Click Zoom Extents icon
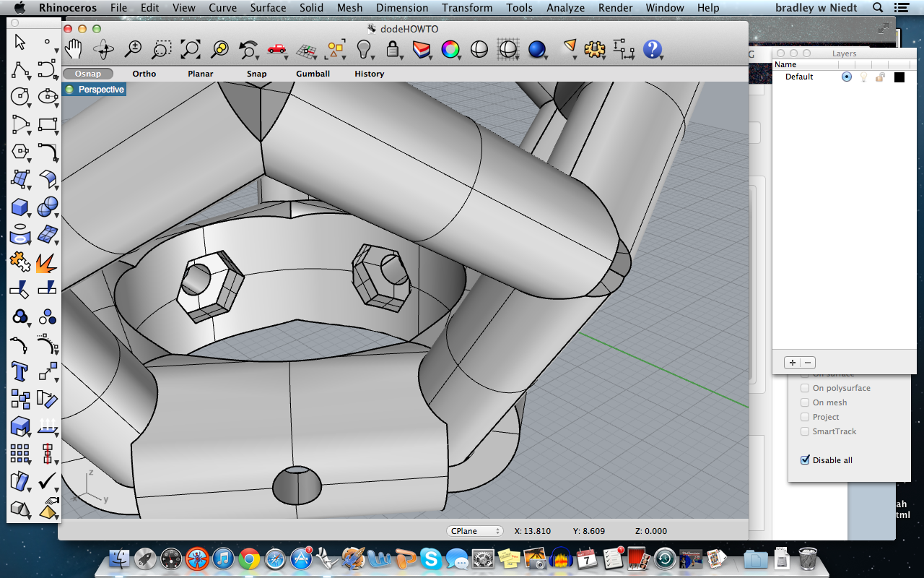The width and height of the screenshot is (924, 578). click(190, 49)
